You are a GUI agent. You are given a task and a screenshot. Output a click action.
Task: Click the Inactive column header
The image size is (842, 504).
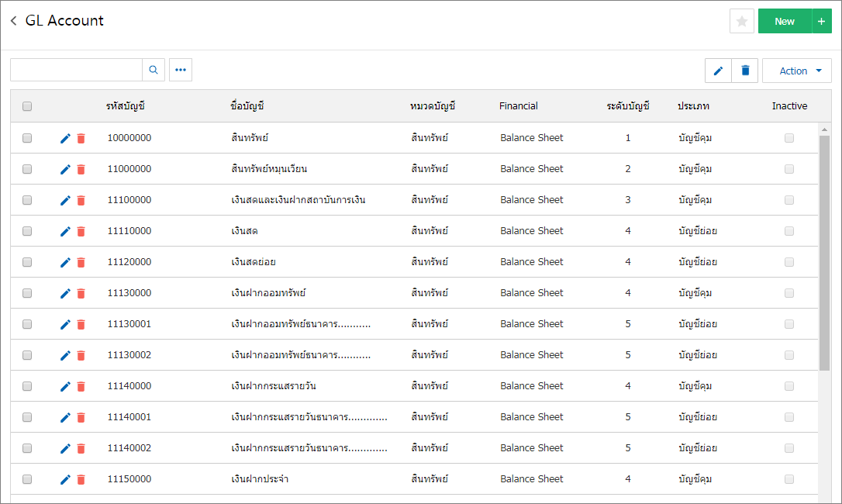point(789,106)
